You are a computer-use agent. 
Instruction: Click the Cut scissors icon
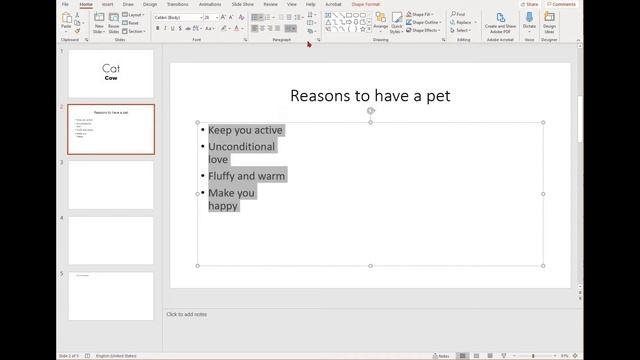[77, 15]
